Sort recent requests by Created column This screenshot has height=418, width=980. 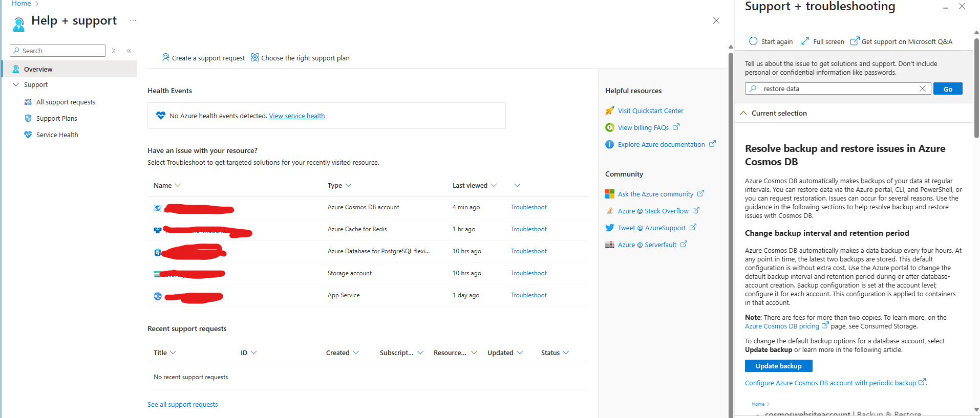point(343,353)
